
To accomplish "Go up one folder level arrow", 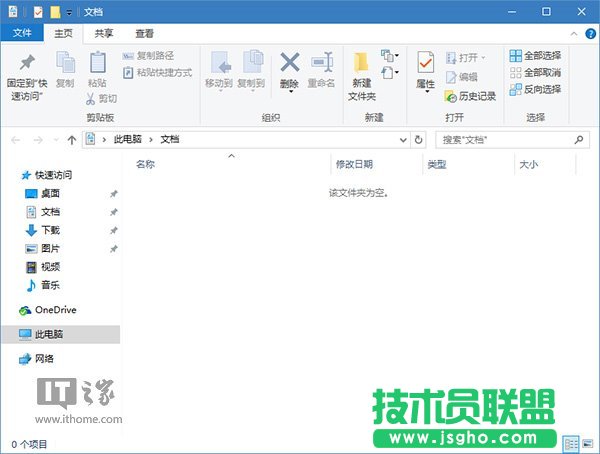I will tap(72, 140).
